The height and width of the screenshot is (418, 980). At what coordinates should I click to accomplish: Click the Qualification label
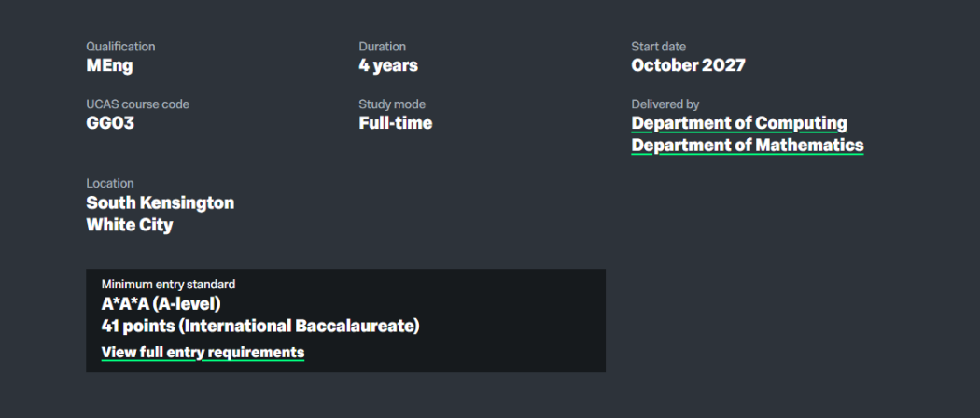pos(120,47)
